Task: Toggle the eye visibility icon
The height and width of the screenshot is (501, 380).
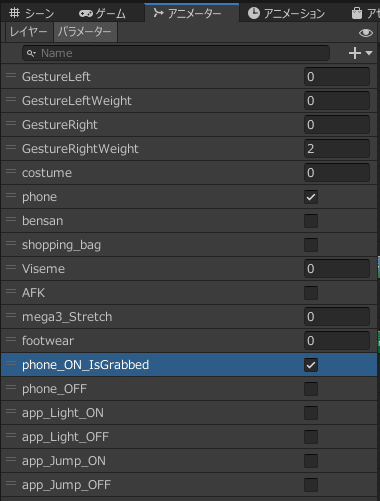Action: (x=366, y=33)
